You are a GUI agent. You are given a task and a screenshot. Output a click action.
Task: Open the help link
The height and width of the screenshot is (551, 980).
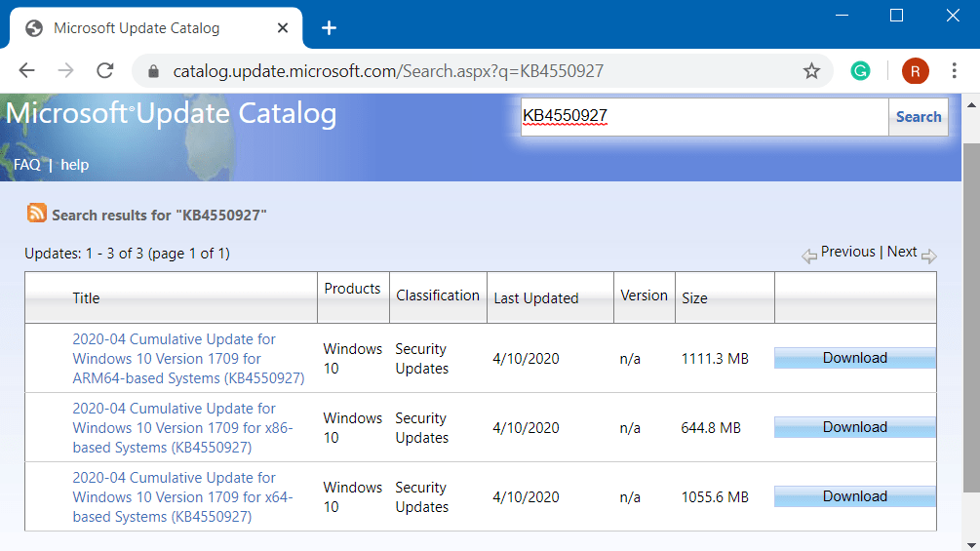[74, 165]
